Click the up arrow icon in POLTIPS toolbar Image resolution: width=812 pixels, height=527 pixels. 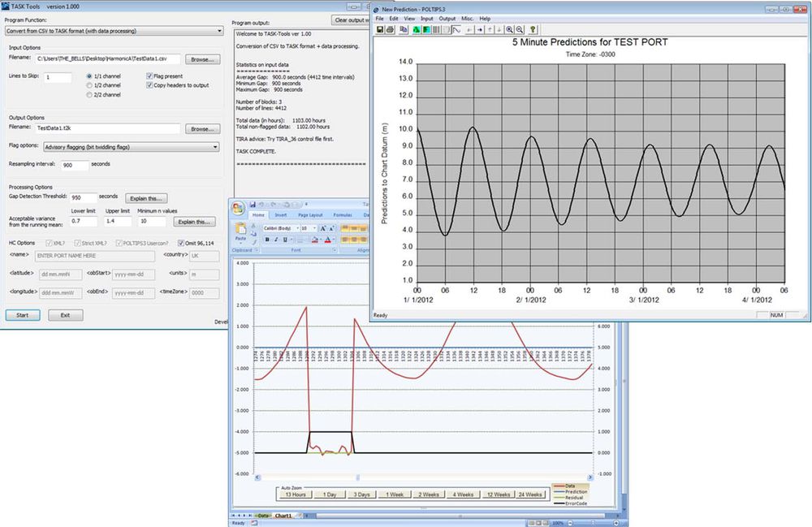point(490,29)
